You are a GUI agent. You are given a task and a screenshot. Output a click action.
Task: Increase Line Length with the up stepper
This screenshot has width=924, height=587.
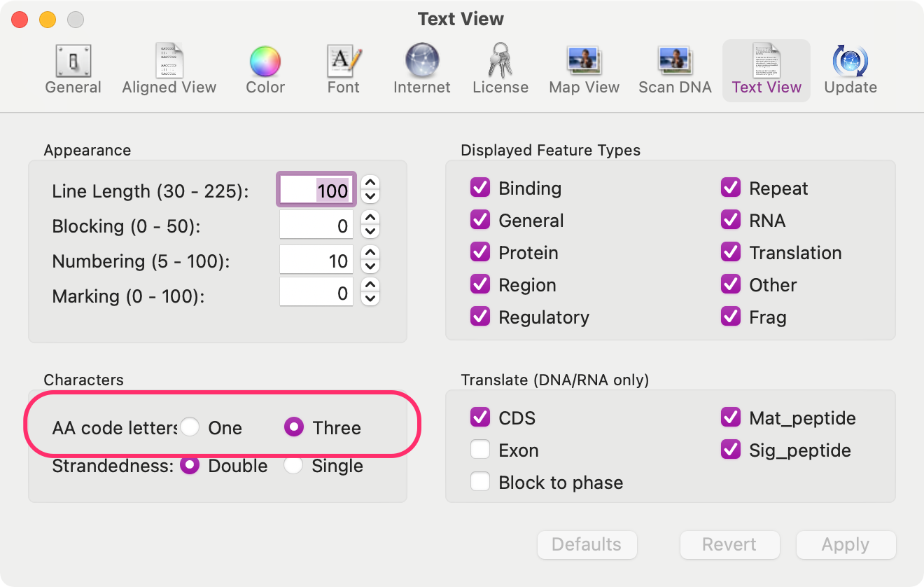(370, 184)
